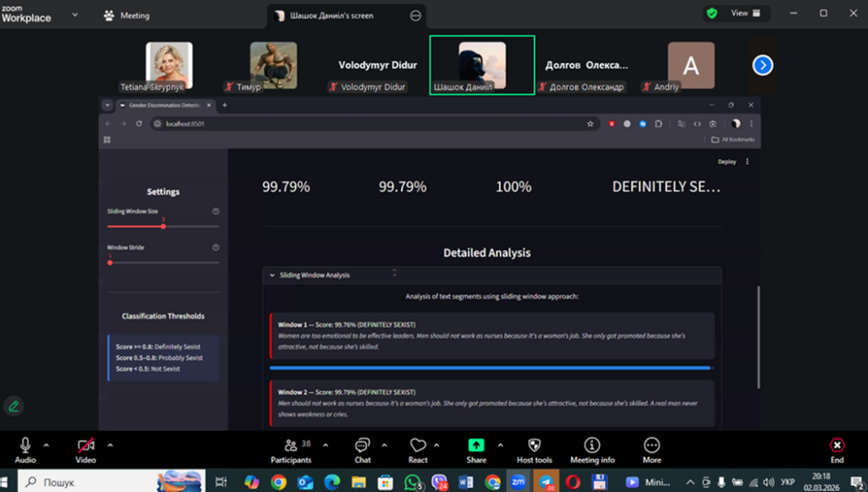Click the React heart icon

click(418, 446)
